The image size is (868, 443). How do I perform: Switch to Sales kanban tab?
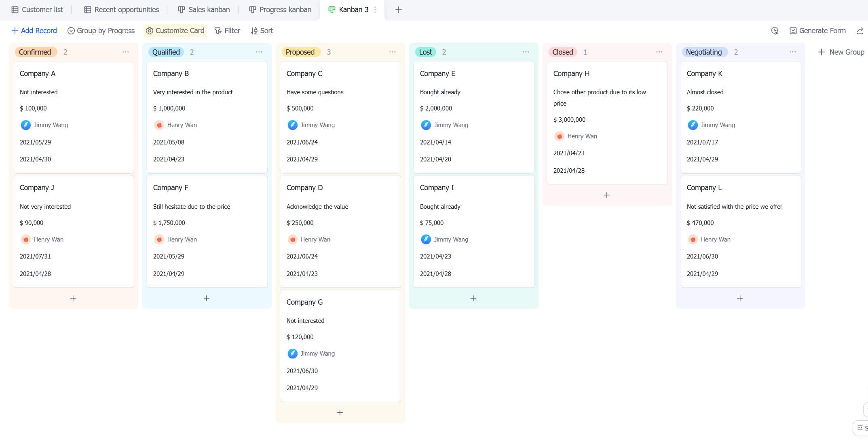(x=204, y=10)
